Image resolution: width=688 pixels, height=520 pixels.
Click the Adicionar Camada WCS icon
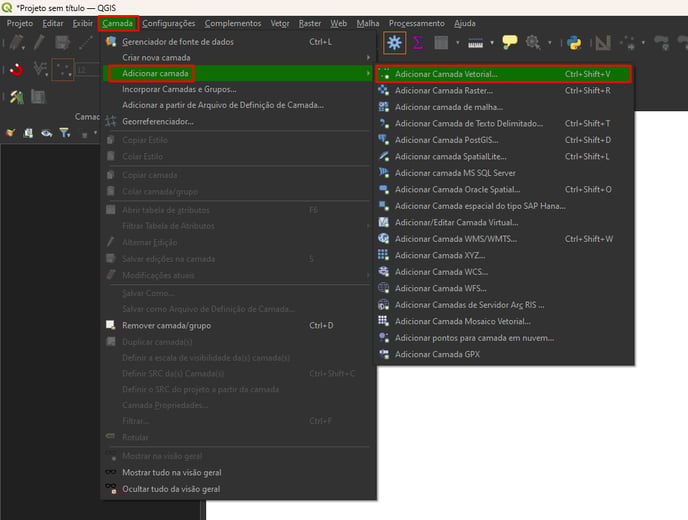[x=383, y=271]
